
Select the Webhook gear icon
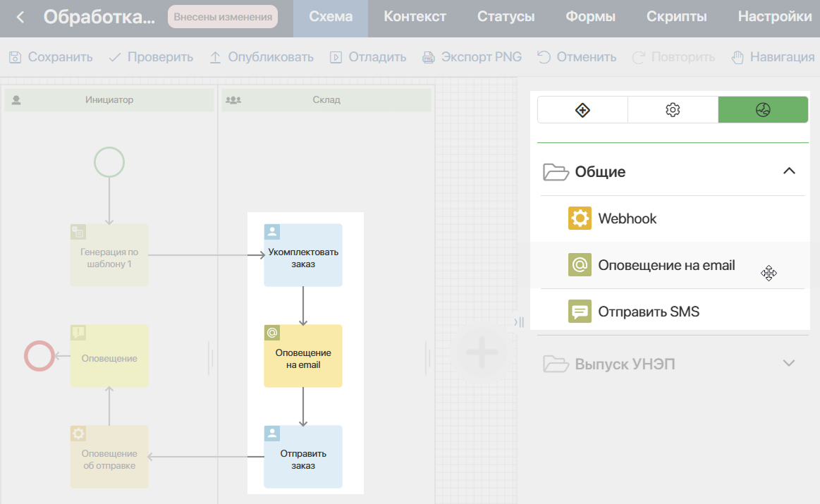click(580, 218)
